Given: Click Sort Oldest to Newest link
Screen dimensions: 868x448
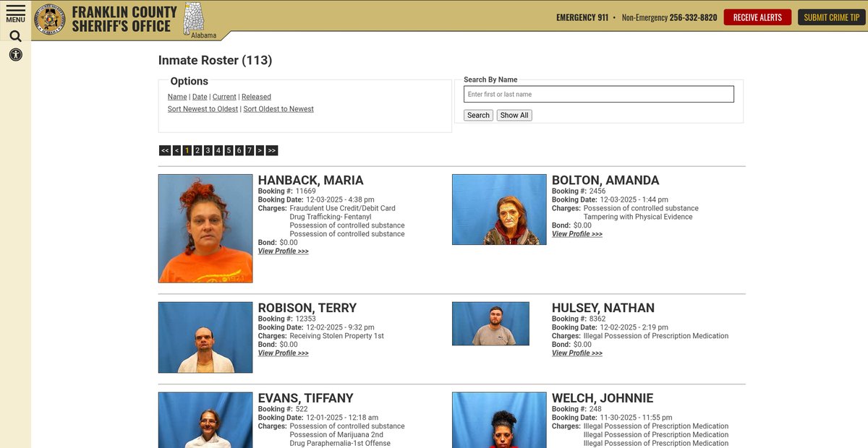Looking at the screenshot, I should tap(278, 109).
